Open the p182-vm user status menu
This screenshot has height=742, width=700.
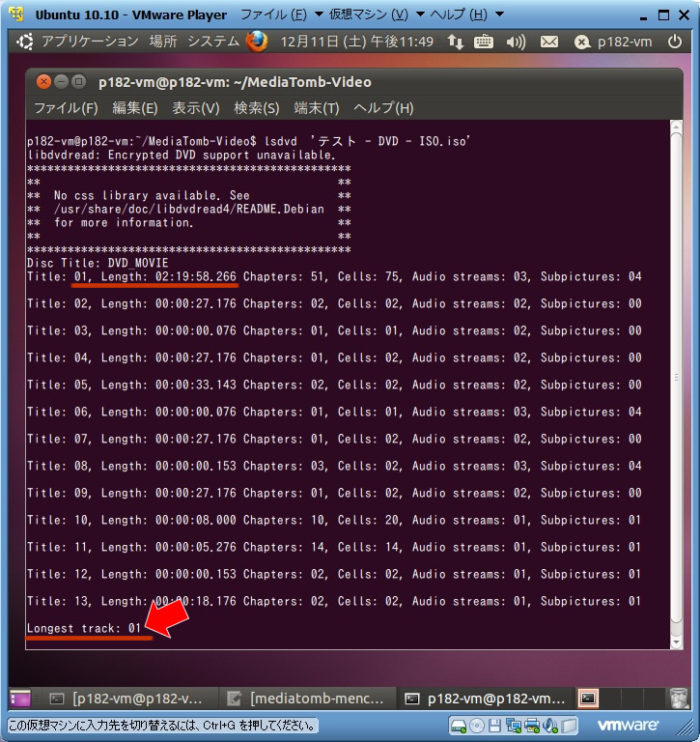click(x=613, y=43)
